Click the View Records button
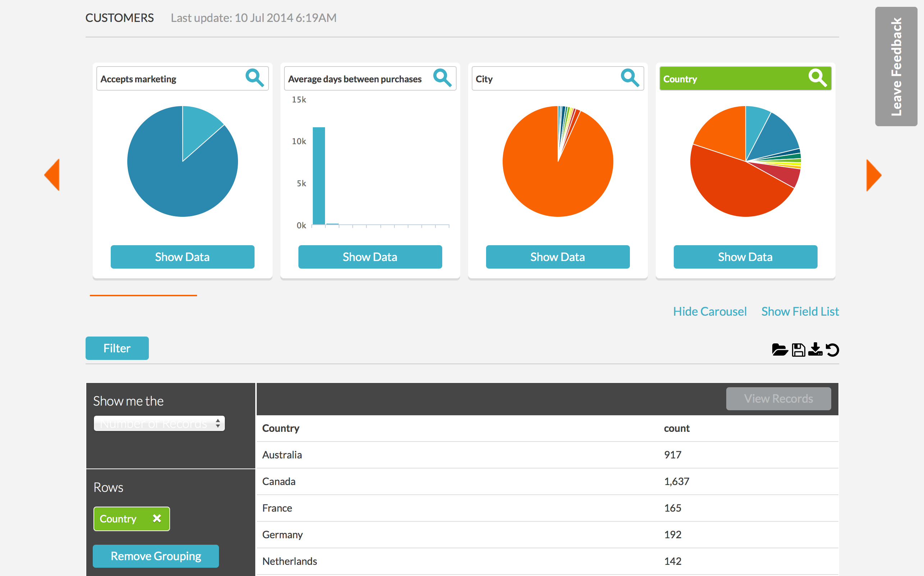 [x=778, y=398]
